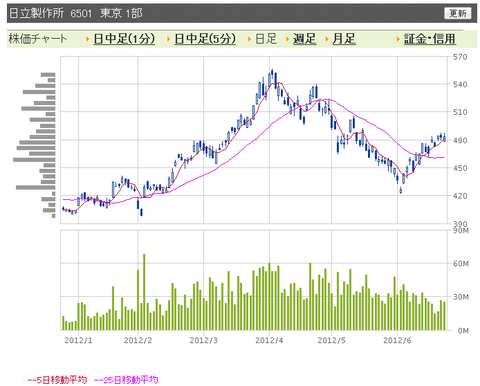Click the 日立製作所 6501 東京 1部 title

point(76,13)
